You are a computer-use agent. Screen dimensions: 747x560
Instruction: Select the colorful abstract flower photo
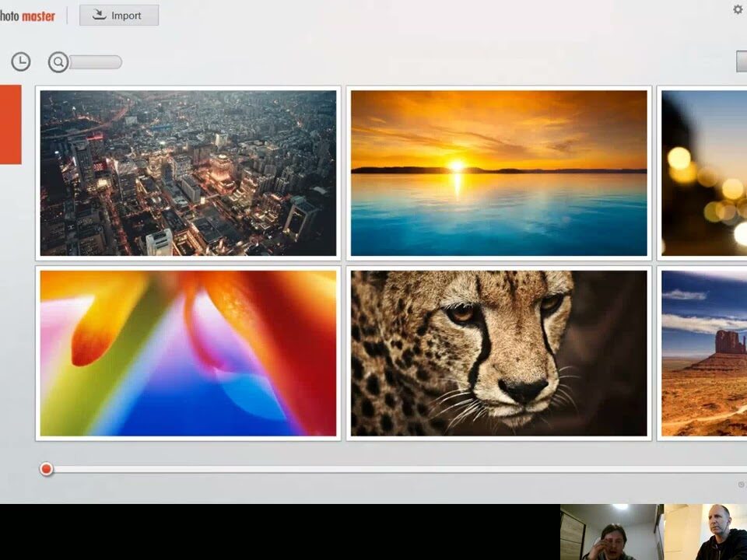tap(188, 353)
